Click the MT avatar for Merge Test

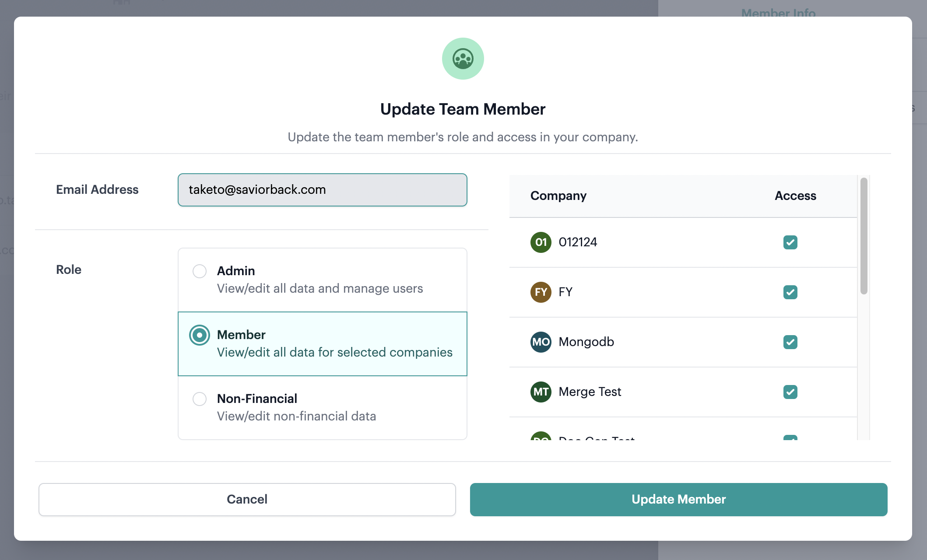coord(541,392)
